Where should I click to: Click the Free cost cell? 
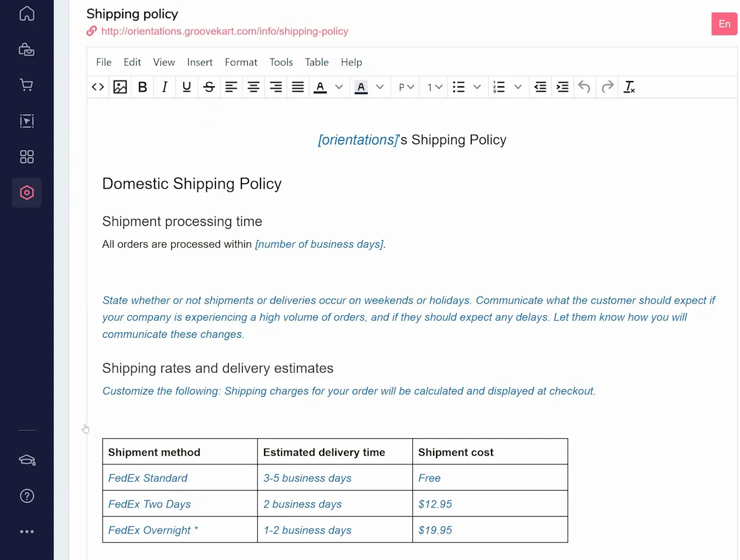click(490, 478)
